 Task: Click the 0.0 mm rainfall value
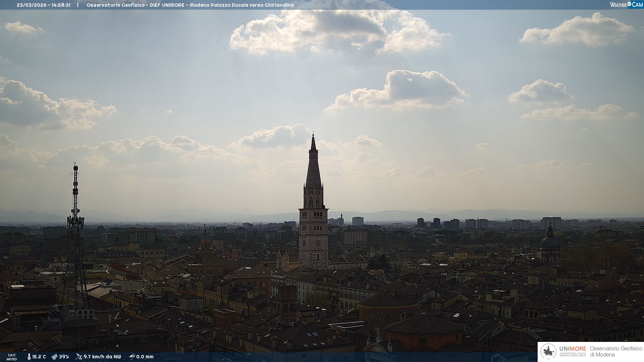coord(145,357)
